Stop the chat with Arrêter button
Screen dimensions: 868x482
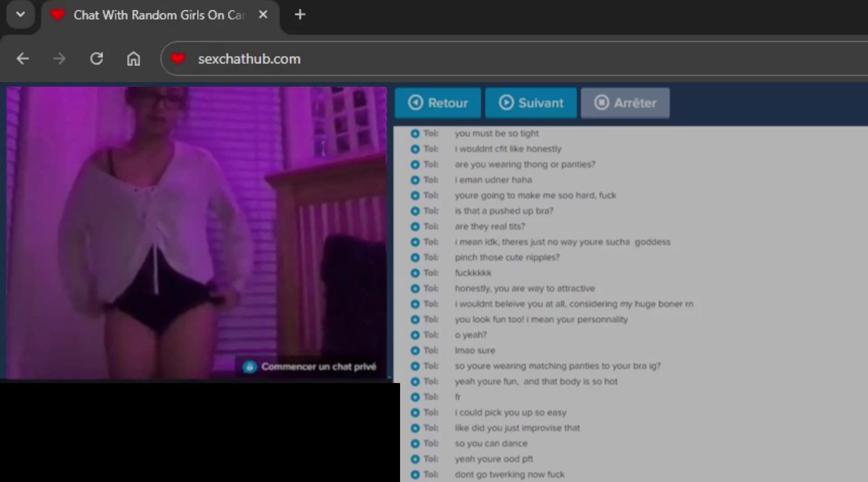click(625, 103)
